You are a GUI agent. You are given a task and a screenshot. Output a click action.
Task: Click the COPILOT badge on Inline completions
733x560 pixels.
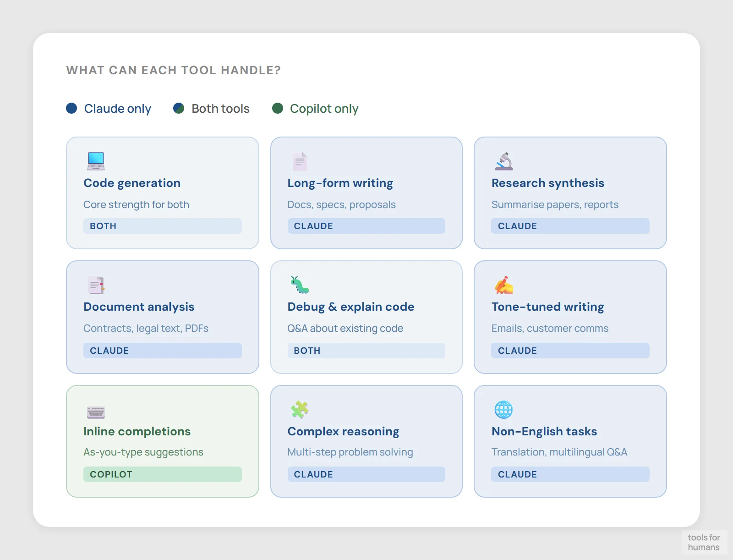pos(162,474)
